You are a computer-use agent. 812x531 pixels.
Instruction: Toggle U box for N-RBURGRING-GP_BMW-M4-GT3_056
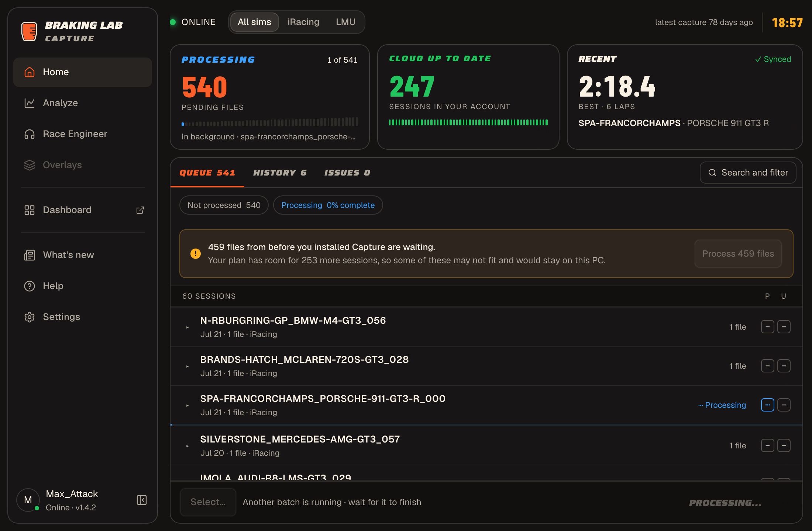coord(784,327)
